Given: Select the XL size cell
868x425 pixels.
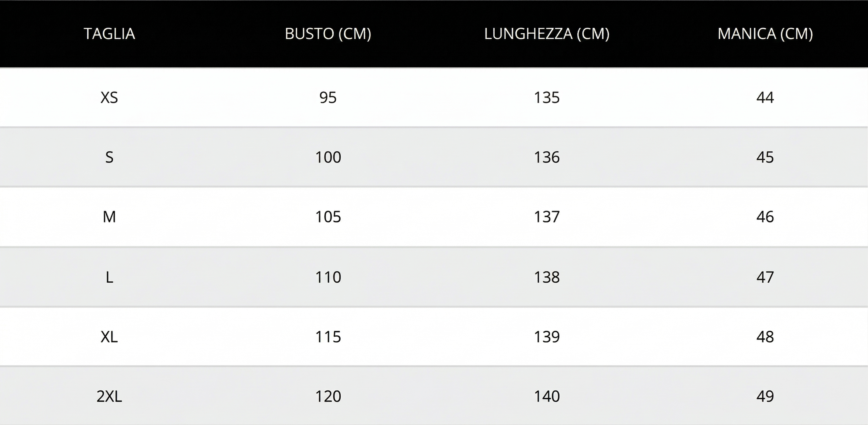Looking at the screenshot, I should coord(109,337).
